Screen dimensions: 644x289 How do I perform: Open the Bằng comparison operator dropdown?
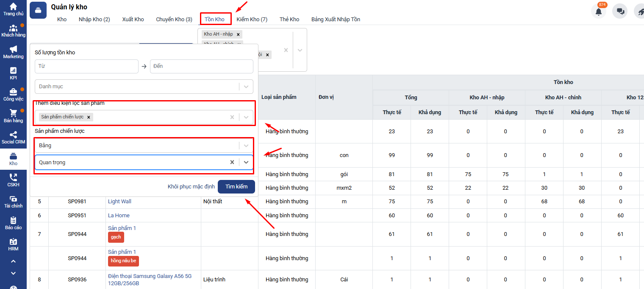point(246,146)
